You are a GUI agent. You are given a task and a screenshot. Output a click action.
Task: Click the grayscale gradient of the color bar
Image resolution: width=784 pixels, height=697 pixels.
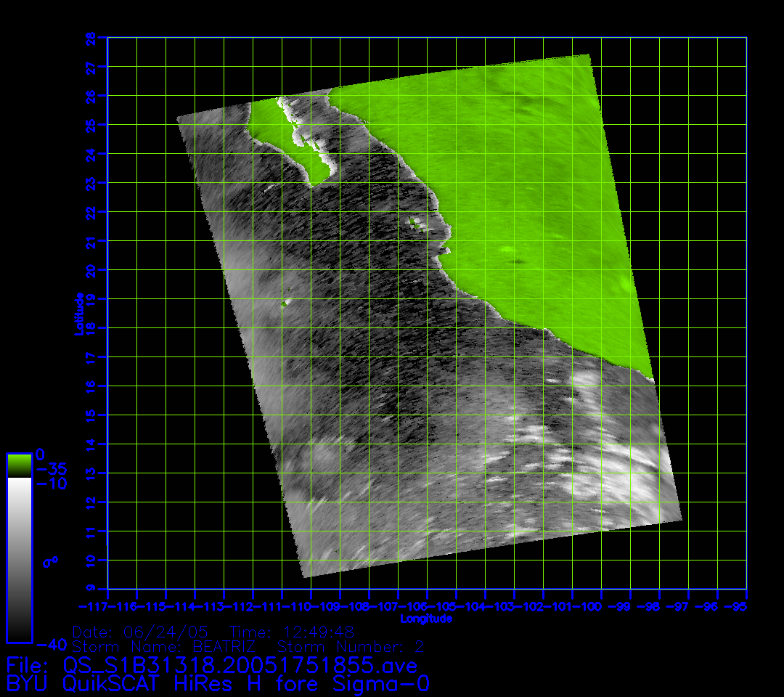(19, 559)
